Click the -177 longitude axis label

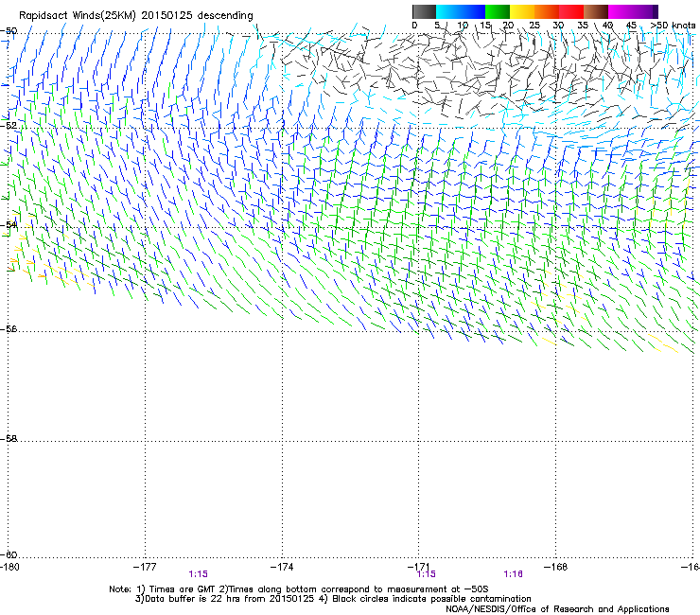tap(145, 567)
